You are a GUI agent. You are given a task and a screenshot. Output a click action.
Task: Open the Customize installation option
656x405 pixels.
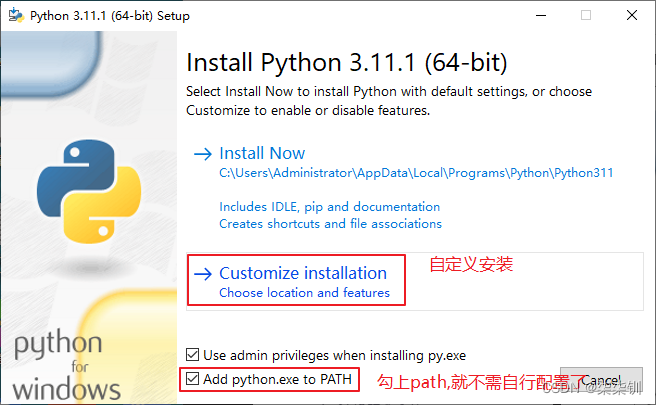(x=302, y=273)
